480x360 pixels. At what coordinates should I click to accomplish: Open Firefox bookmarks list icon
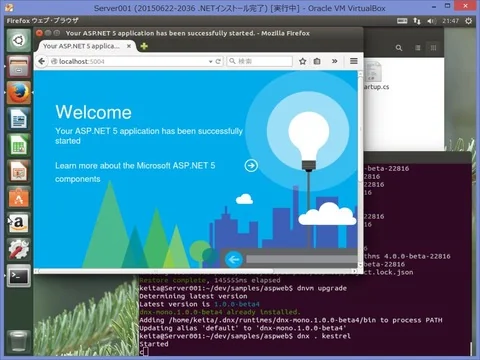coord(317,61)
